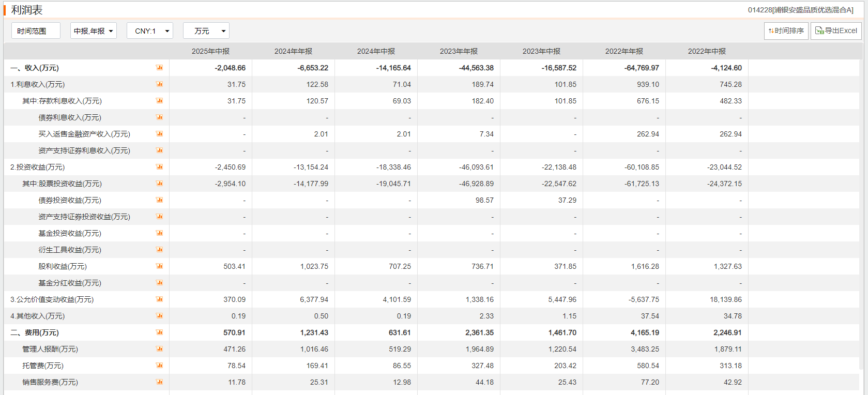Click chart icon for 2.投资收益(万元) row
Screen dimensions: 868x395
pos(160,167)
